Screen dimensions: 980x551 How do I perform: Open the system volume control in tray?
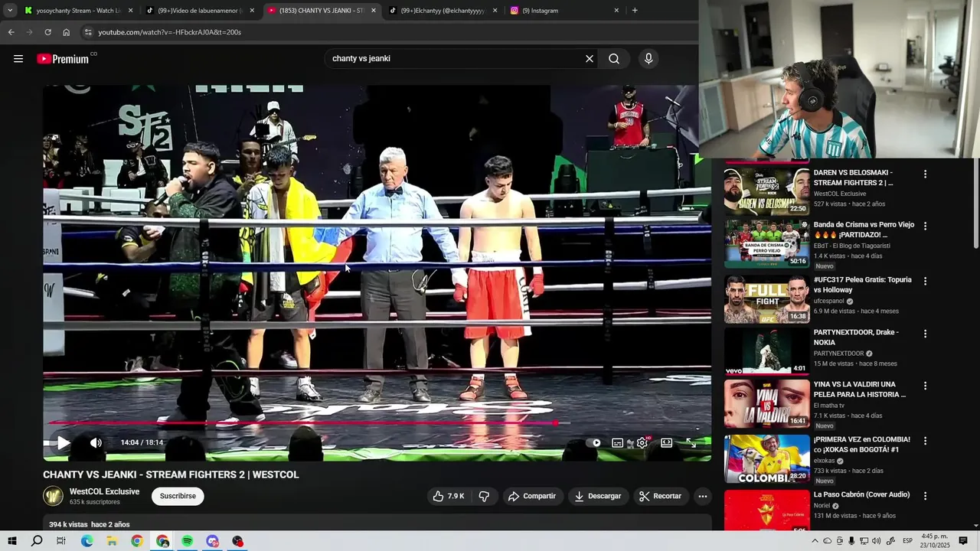(876, 541)
